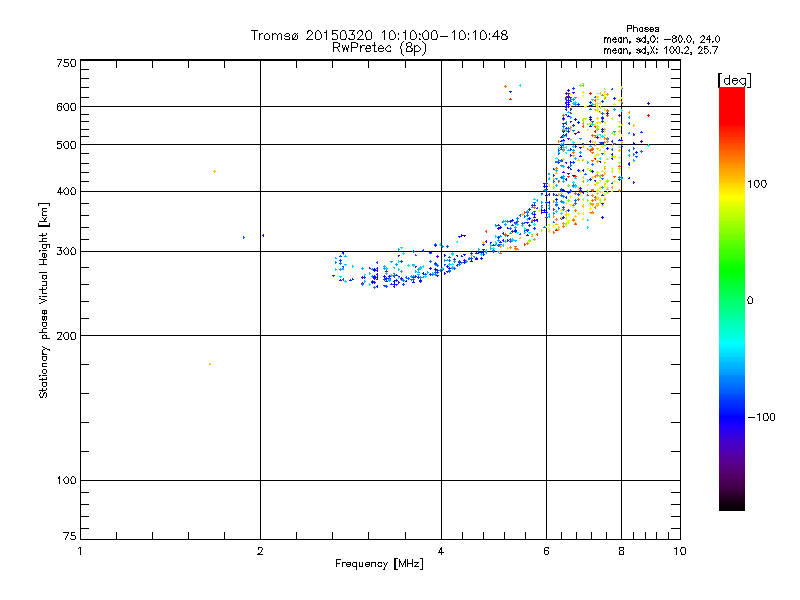This screenshot has width=800, height=600.
Task: Click the colorbar label '0'
Action: (x=750, y=301)
